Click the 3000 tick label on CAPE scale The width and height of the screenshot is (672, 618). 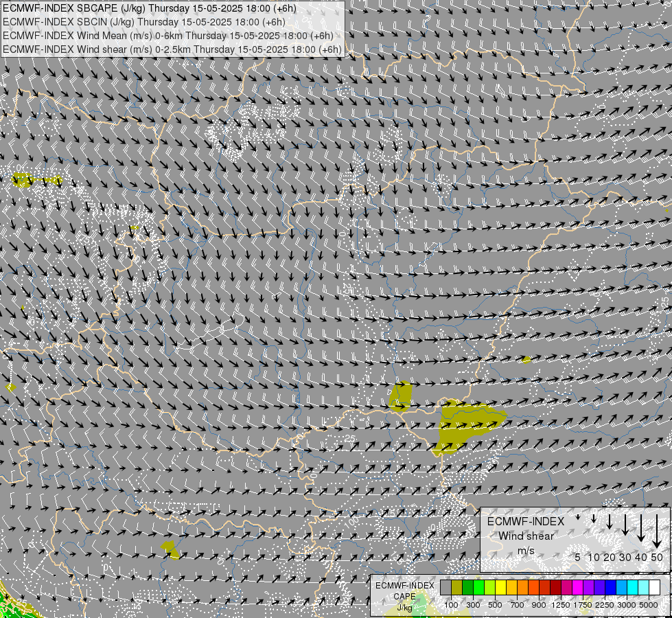(627, 605)
